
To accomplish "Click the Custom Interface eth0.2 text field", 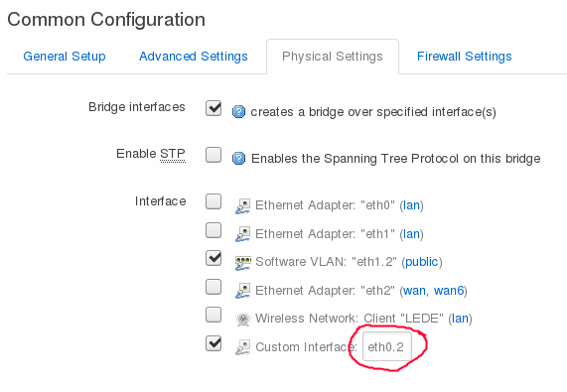I will coord(387,346).
